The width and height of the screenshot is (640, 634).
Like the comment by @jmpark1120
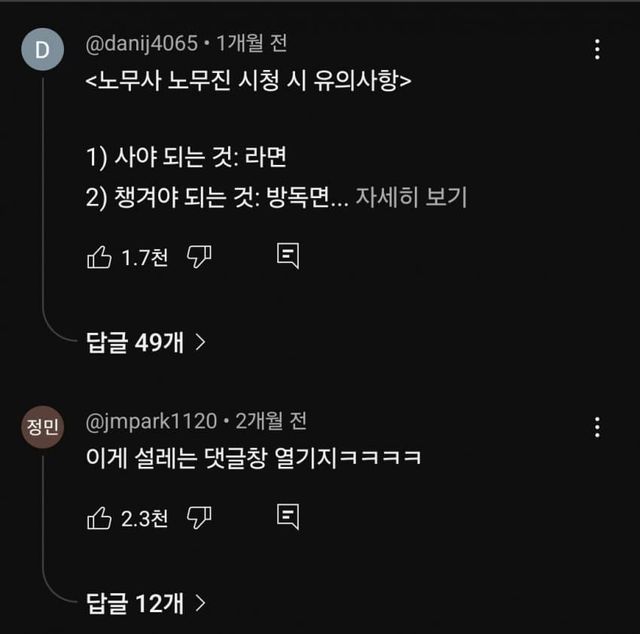[x=100, y=517]
